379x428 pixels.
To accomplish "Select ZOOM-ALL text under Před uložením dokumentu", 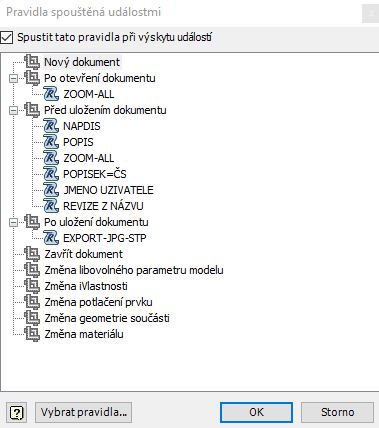I will coord(89,158).
